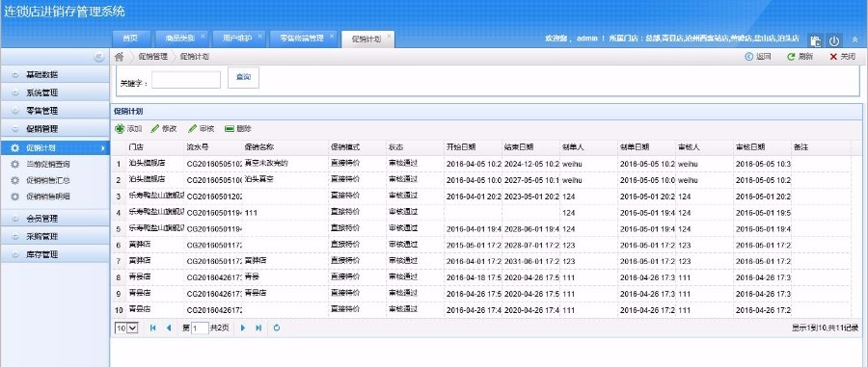868x367 pixels.
Task: Sort by the 开始日期 column header
Action: click(x=473, y=147)
